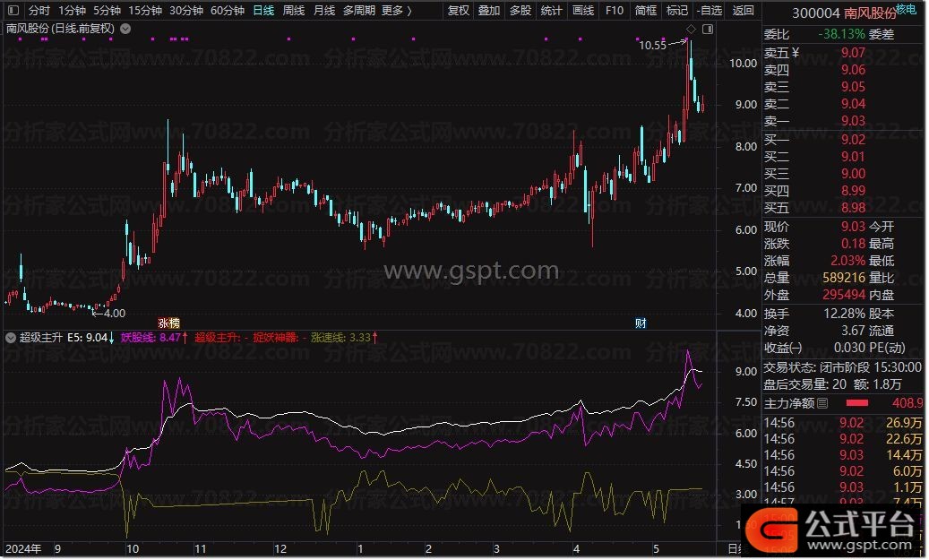Screen dimensions: 929x560
Task: Click the 卖四 price 9.06
Action: [x=853, y=70]
